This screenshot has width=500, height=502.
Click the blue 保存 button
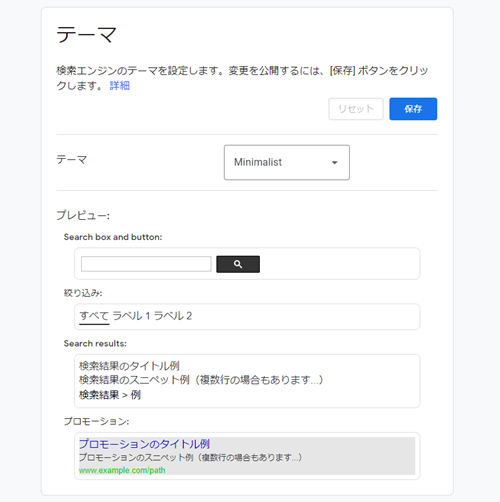tap(413, 109)
